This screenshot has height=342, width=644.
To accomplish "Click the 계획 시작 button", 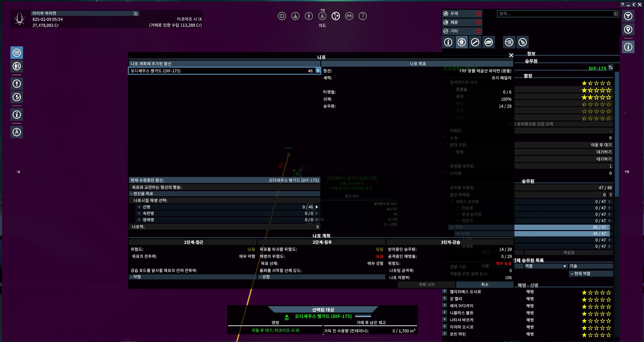I will click(x=427, y=285).
